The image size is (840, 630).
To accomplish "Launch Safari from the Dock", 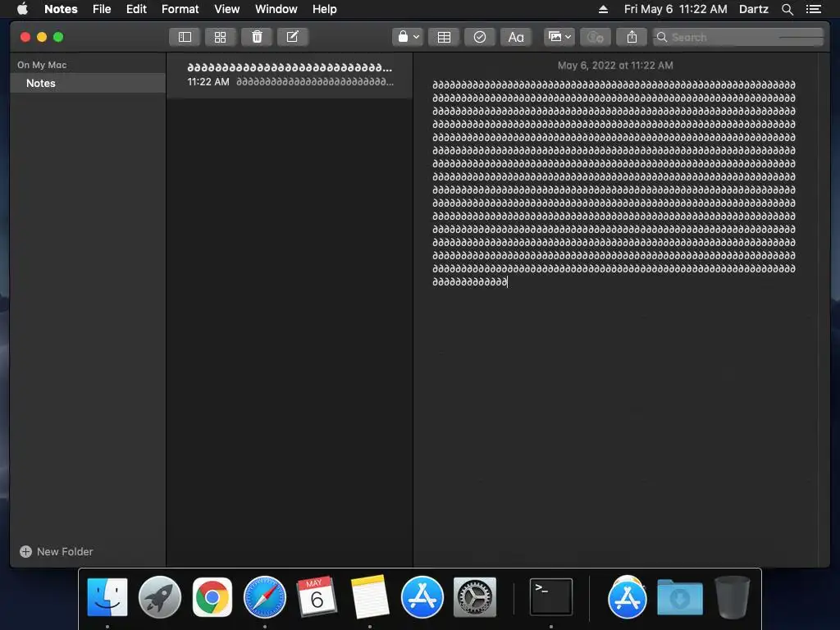I will (265, 597).
